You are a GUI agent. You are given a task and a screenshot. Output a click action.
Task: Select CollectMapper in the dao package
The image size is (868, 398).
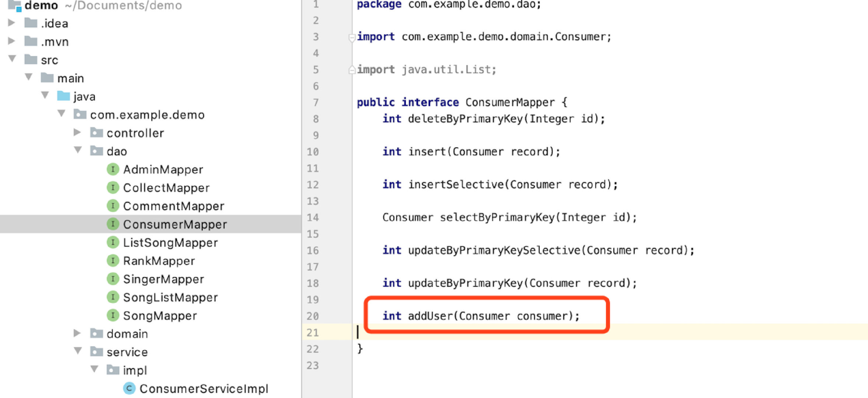[166, 188]
